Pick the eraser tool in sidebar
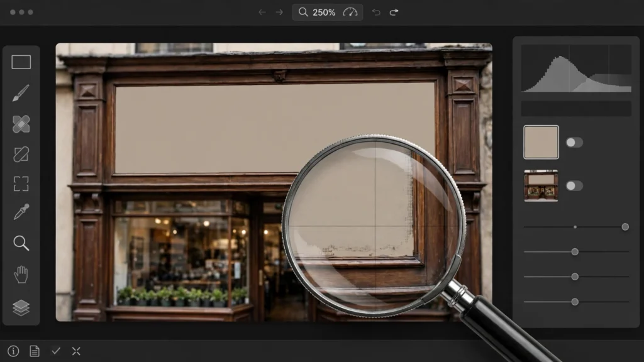This screenshot has height=362, width=644. (21, 155)
